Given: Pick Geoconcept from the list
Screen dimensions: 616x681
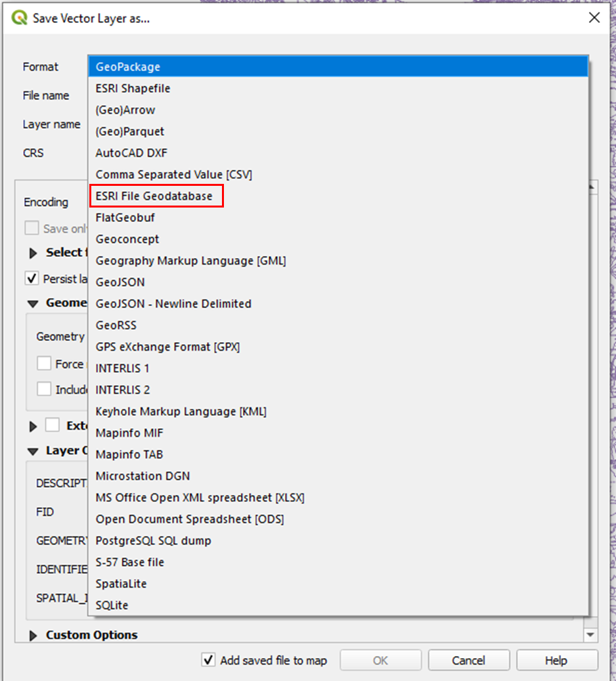Looking at the screenshot, I should pos(338,239).
